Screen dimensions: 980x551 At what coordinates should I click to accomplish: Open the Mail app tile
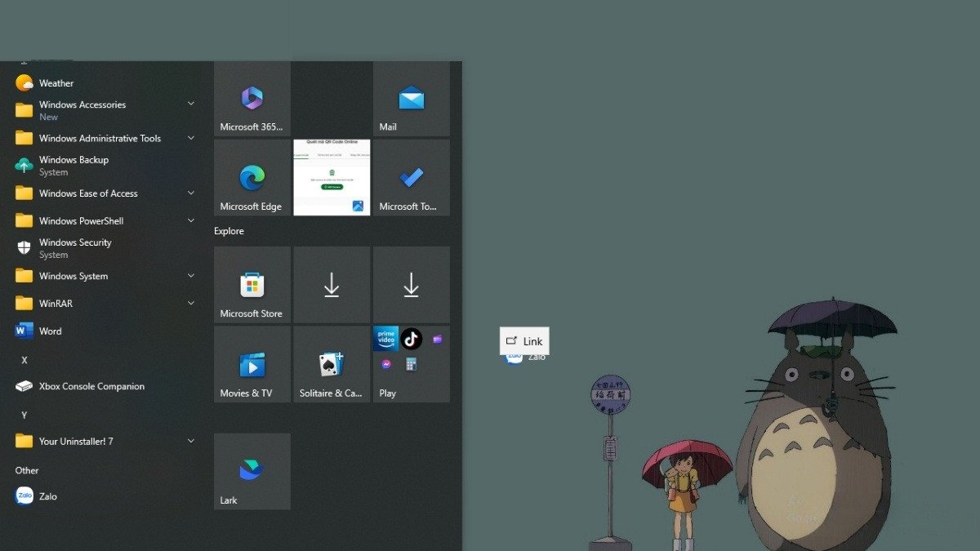click(x=411, y=98)
